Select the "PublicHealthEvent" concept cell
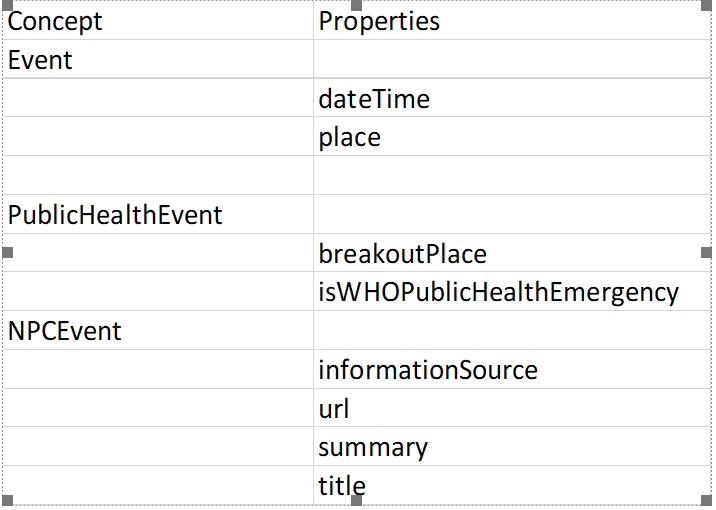This screenshot has width=716, height=510. pos(116,215)
